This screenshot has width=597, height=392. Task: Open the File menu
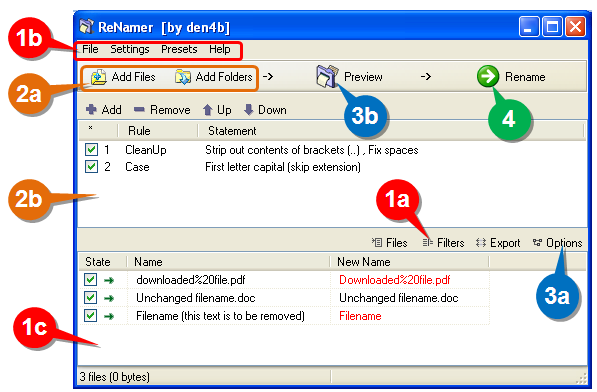point(90,49)
